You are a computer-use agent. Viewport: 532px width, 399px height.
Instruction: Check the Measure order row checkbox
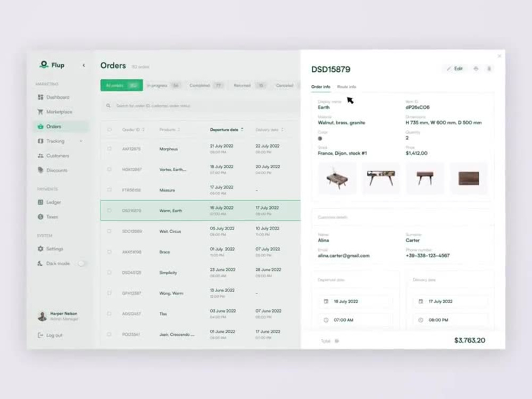[x=109, y=190]
